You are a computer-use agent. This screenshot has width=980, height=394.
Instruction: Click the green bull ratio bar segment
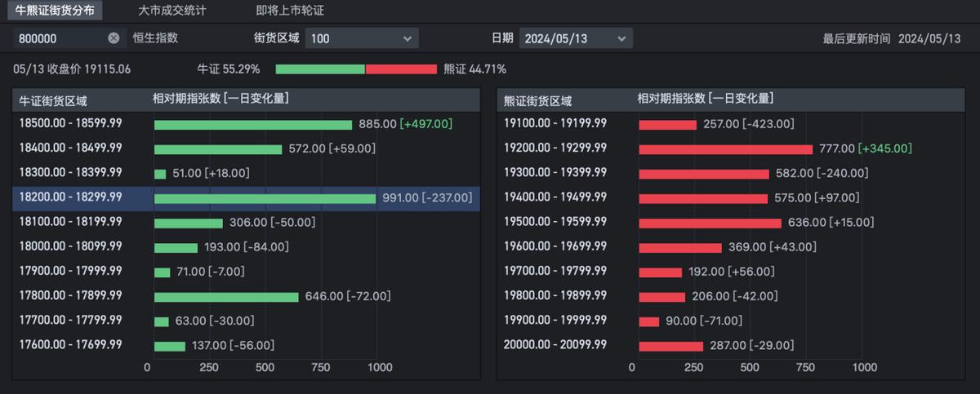coord(320,69)
